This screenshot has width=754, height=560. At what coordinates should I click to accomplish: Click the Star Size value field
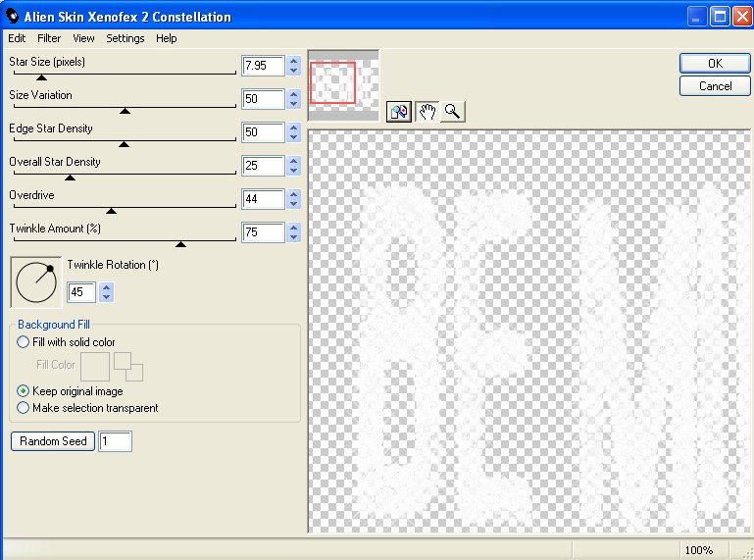point(263,66)
